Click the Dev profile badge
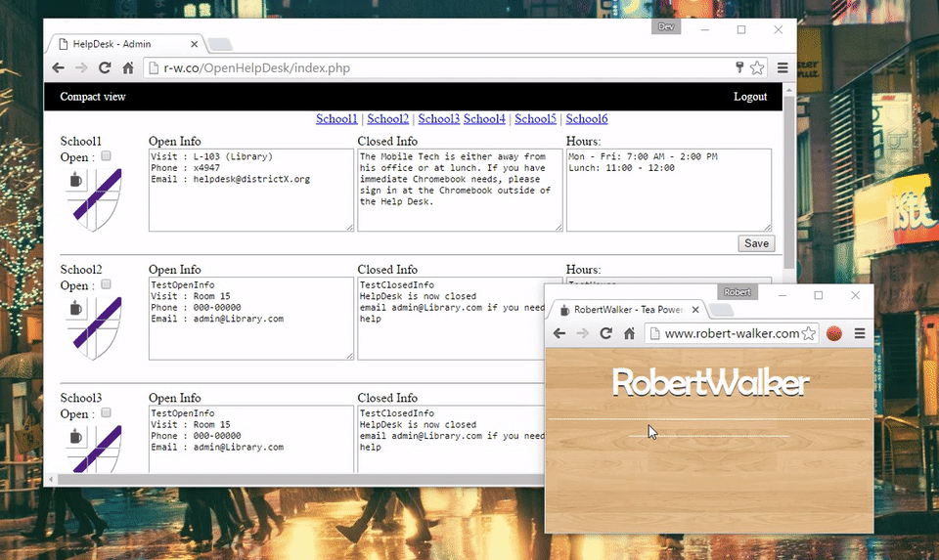 click(x=666, y=26)
